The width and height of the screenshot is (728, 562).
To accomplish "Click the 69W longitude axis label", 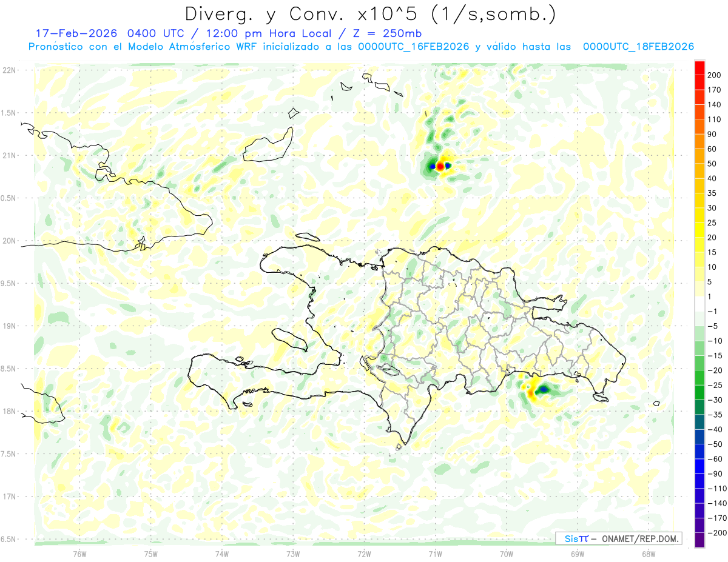I will click(577, 554).
